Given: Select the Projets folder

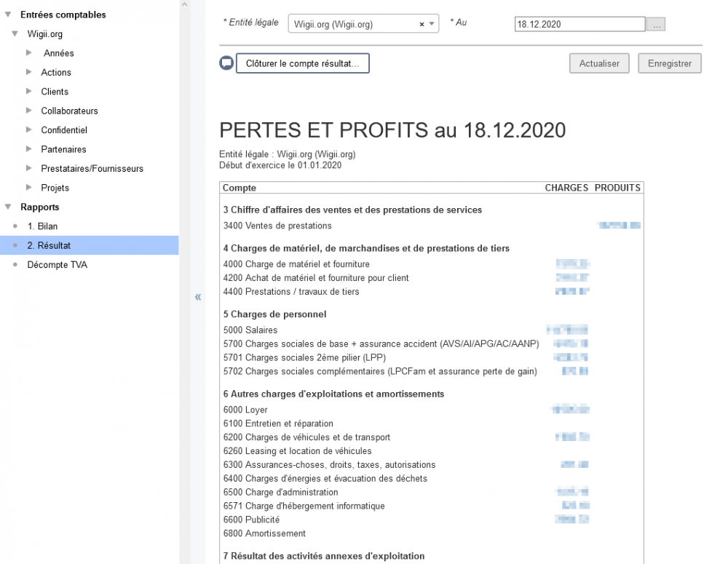Looking at the screenshot, I should coord(55,188).
